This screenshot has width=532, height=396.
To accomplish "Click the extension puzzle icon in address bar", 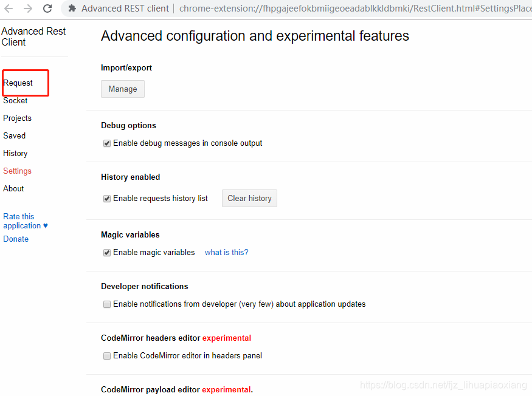I will click(x=72, y=8).
